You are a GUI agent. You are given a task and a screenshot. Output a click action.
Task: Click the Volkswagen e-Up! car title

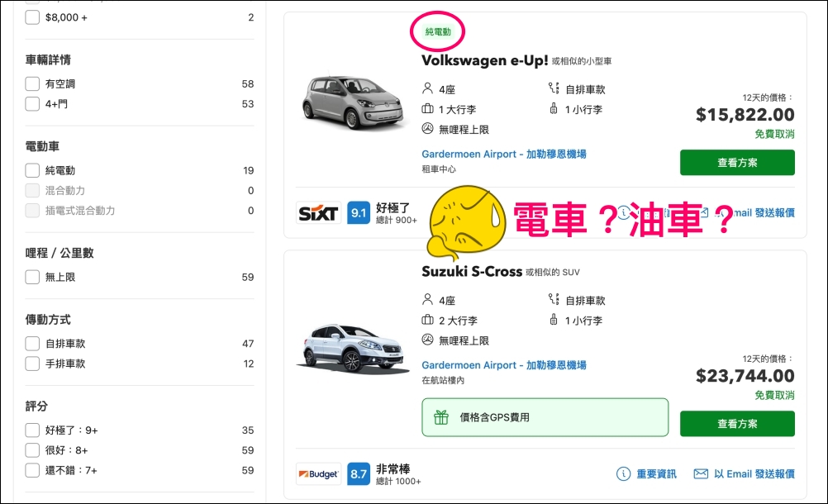point(485,60)
